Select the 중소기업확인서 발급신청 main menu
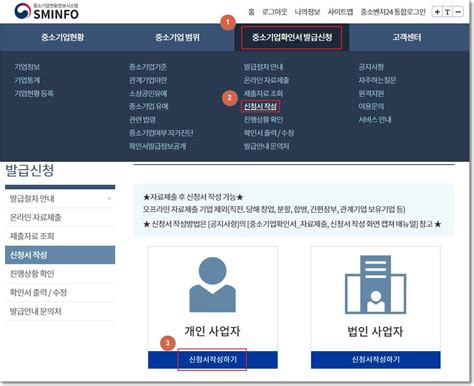The height and width of the screenshot is (386, 474). (292, 37)
